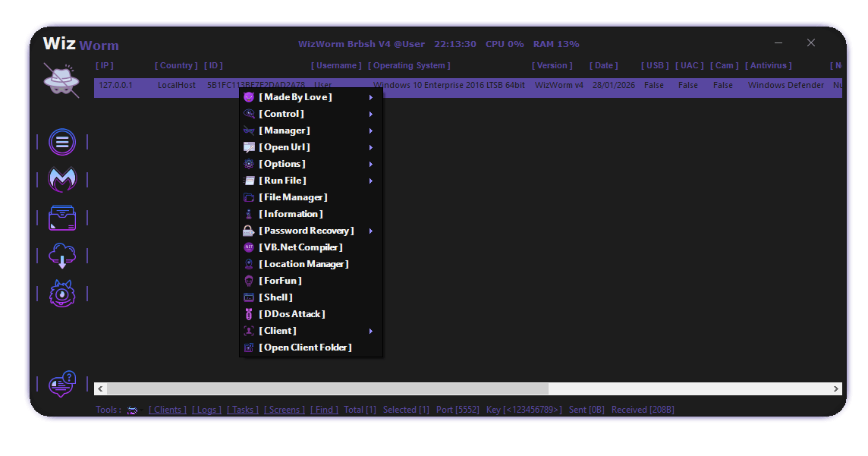Click the Screens link in bottom bar

pos(285,410)
